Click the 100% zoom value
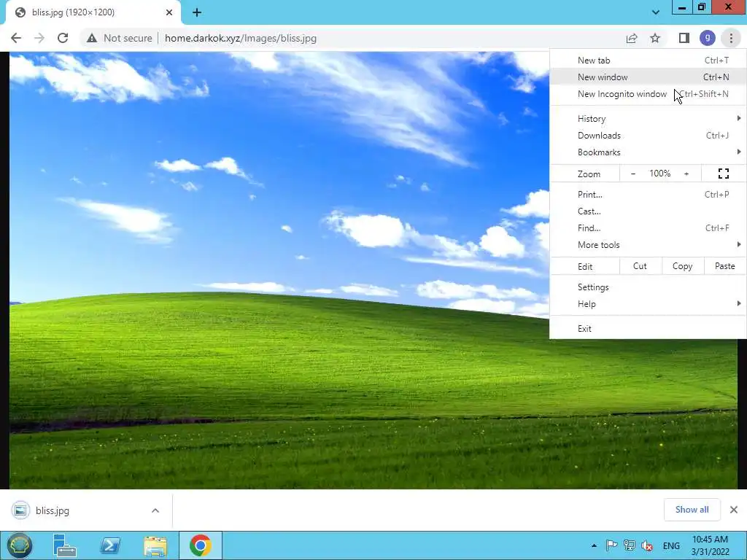The width and height of the screenshot is (747, 560). (659, 174)
